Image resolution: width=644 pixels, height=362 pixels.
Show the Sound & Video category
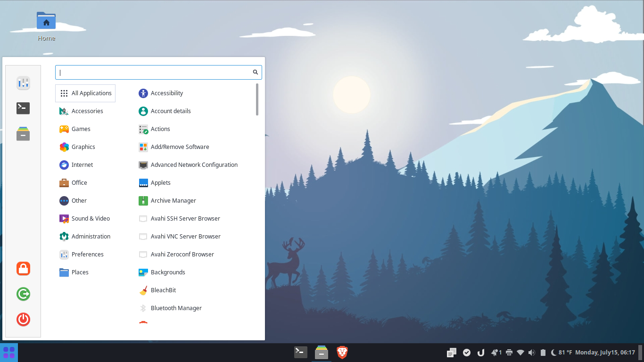click(x=85, y=219)
